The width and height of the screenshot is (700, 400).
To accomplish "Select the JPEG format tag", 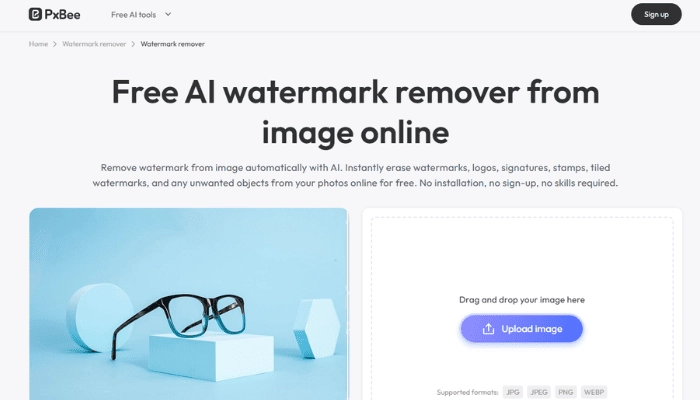I will 539,392.
